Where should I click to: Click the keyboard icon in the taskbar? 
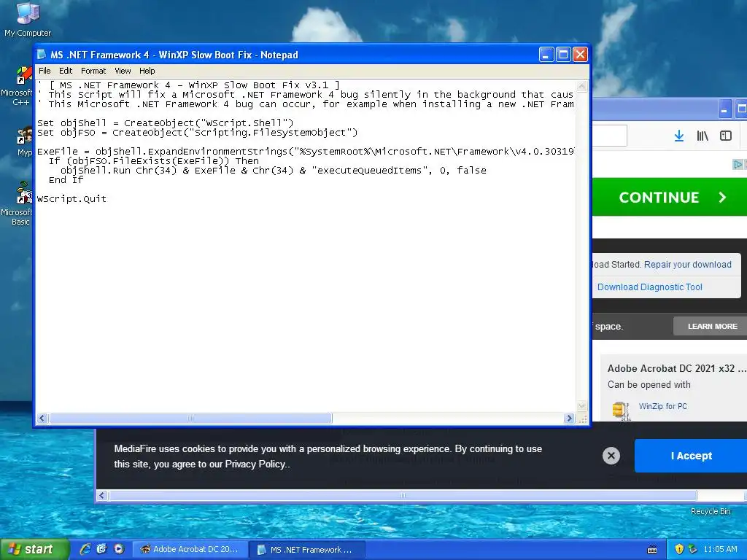tap(652, 550)
